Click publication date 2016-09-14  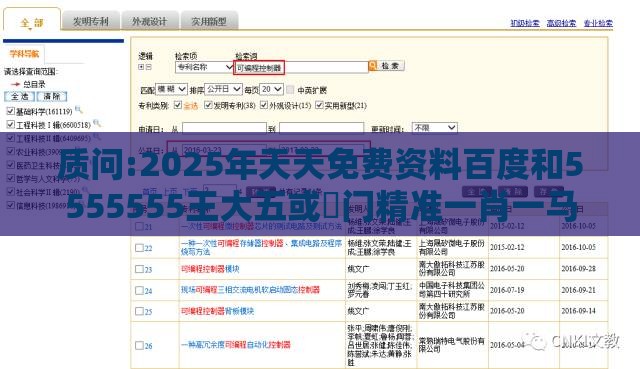click(x=578, y=311)
